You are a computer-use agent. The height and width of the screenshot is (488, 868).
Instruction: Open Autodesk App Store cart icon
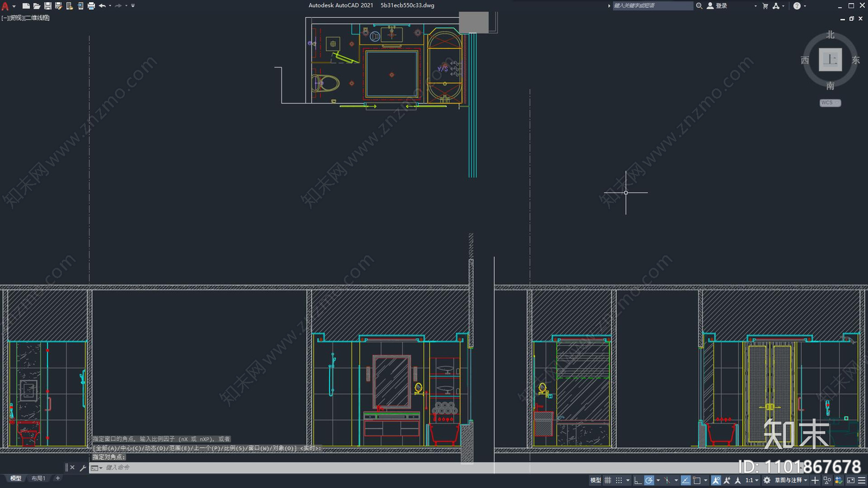tap(765, 6)
